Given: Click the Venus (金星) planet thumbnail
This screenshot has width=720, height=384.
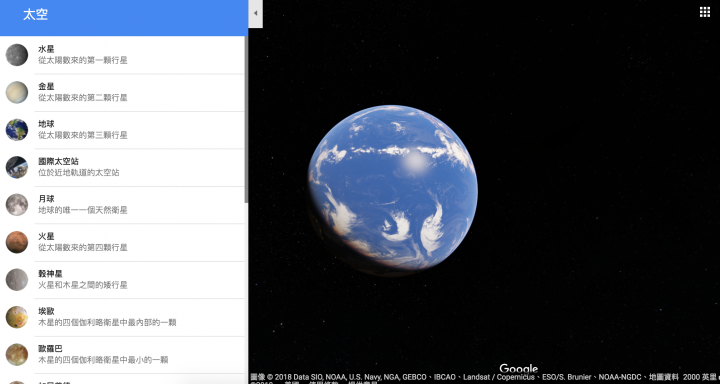Looking at the screenshot, I should (17, 92).
